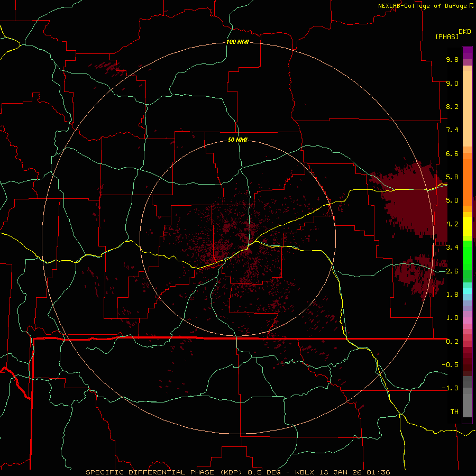Click the 3.4 scale value
Viewport: 476px width, 476px height.
452,248
